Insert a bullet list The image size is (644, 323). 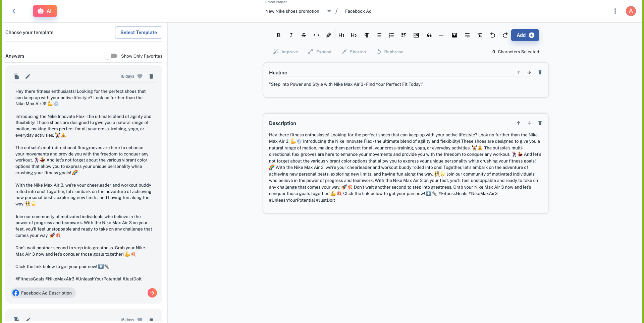(x=379, y=35)
